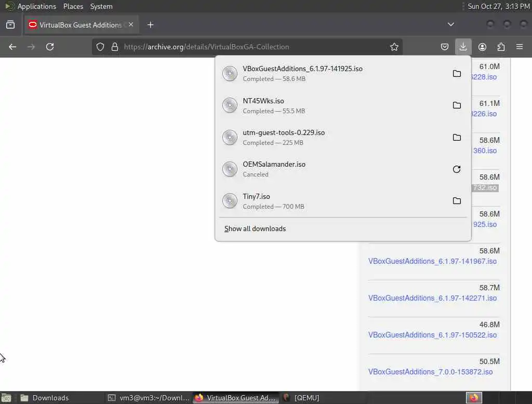This screenshot has width=532, height=404.
Task: Switch to vm3@vm3 terminal in taskbar
Action: [149, 398]
